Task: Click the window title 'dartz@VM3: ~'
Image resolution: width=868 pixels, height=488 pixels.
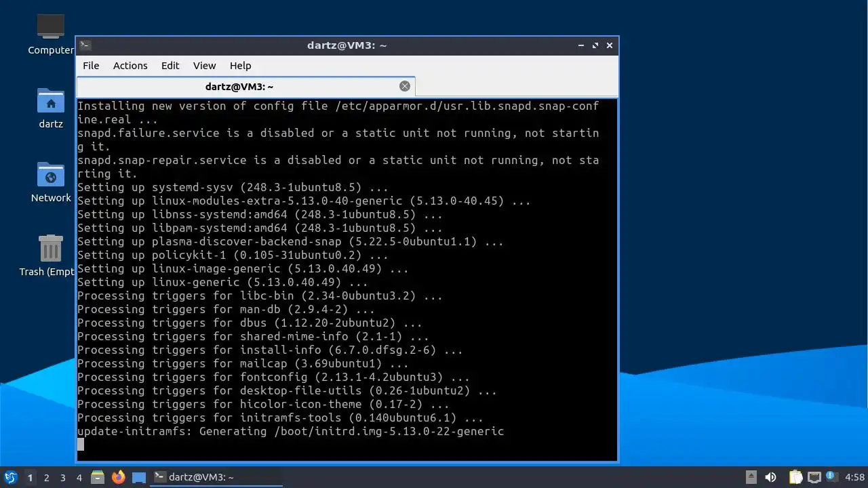Action: point(347,45)
